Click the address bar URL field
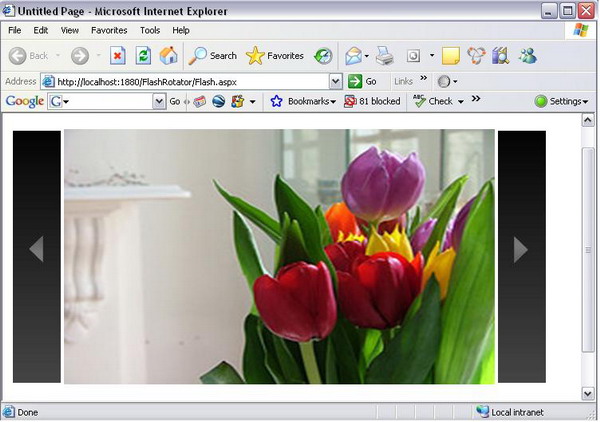The height and width of the screenshot is (422, 600). [192, 81]
